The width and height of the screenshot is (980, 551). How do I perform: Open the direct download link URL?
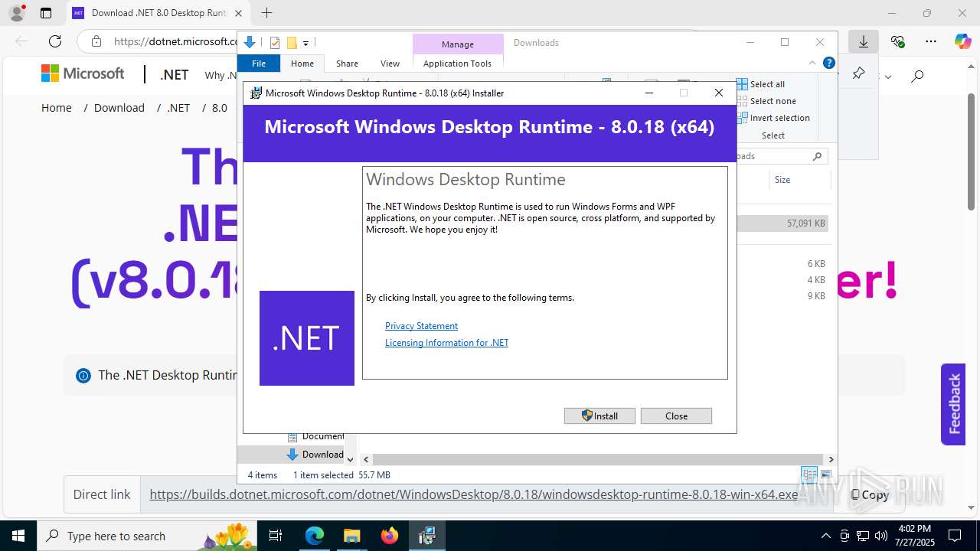pyautogui.click(x=474, y=494)
